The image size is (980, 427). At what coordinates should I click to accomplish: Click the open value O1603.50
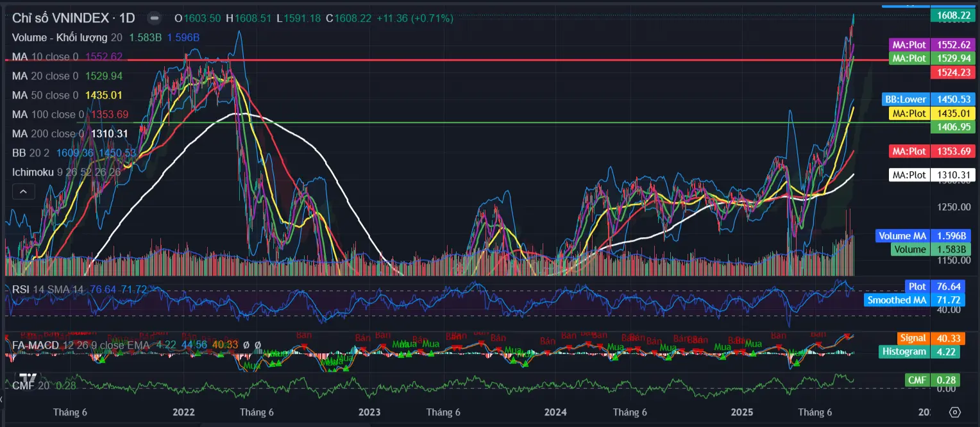point(198,18)
